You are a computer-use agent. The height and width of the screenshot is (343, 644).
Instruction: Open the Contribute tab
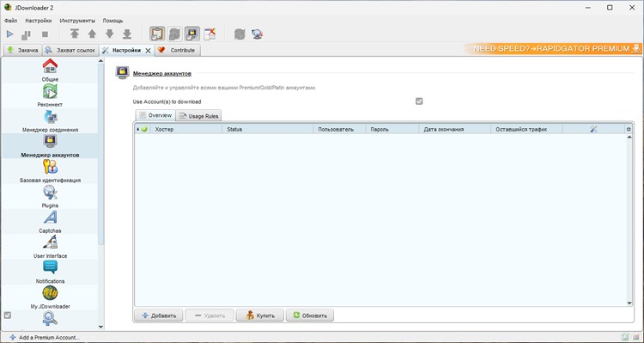click(177, 50)
